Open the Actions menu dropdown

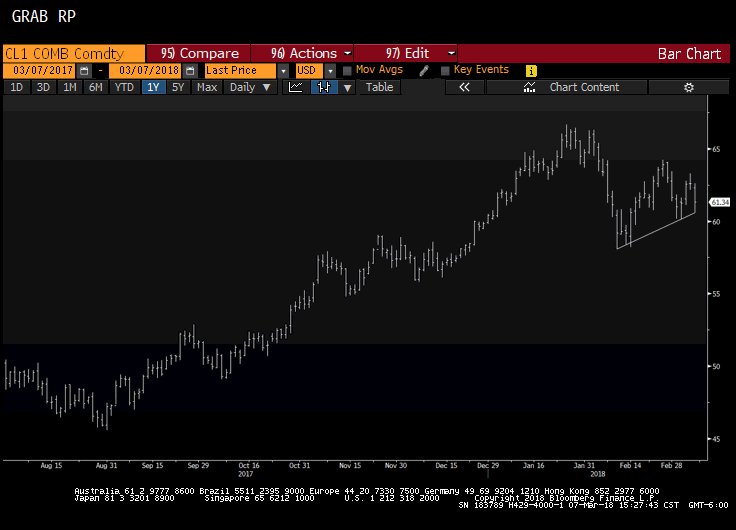tap(303, 54)
